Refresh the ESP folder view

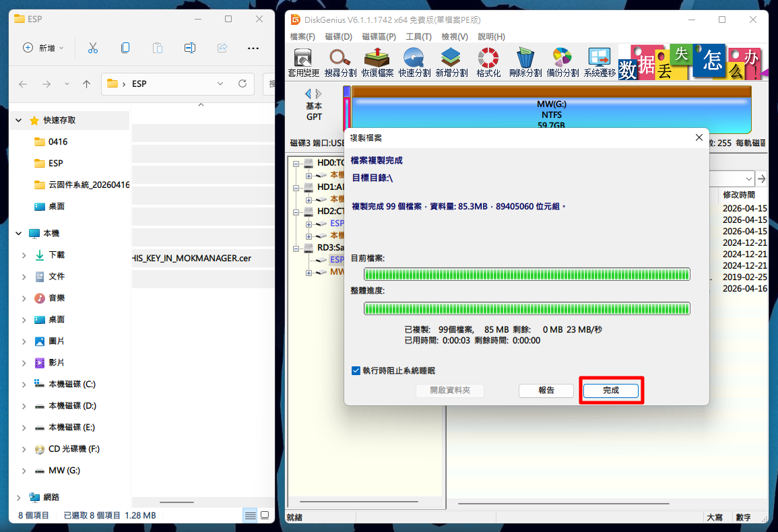click(x=242, y=84)
